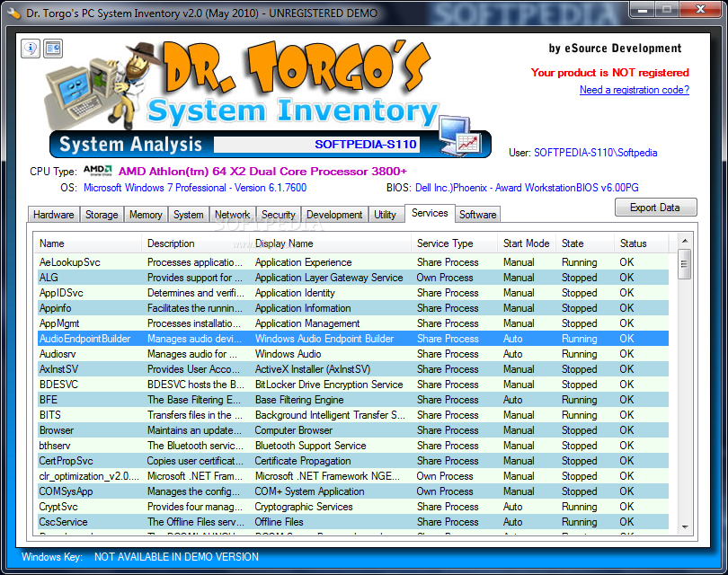Select the CscService row
This screenshot has height=575, width=728.
coord(353,522)
